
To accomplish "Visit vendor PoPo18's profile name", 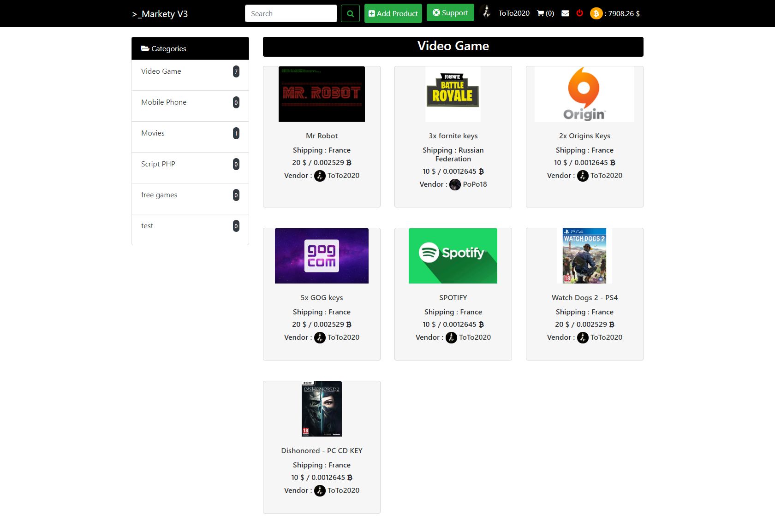I will pos(475,184).
